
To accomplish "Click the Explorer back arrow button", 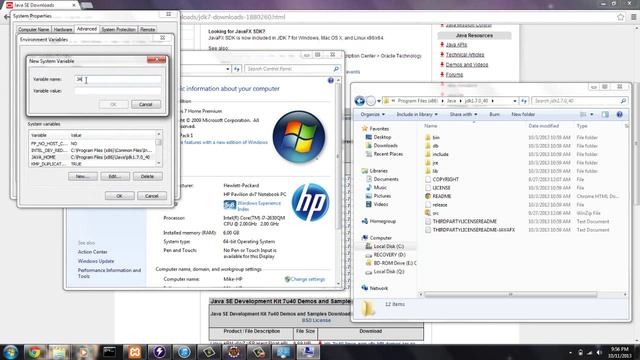I will coord(360,101).
